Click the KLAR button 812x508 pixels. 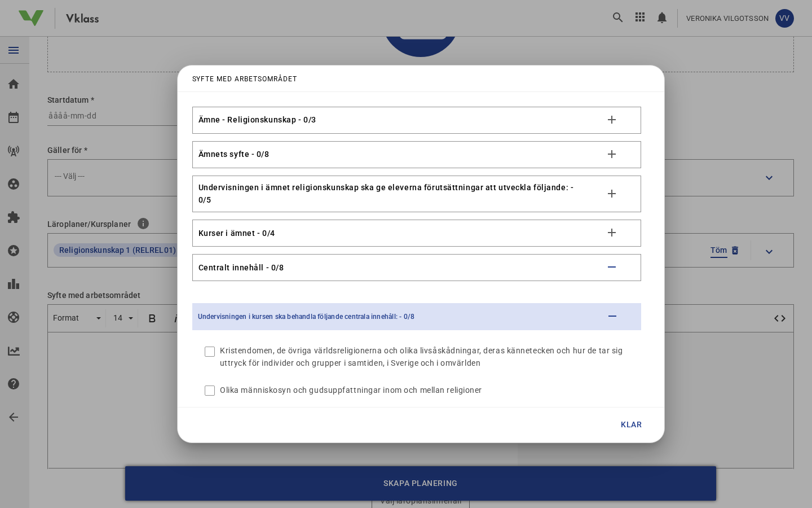(x=631, y=424)
